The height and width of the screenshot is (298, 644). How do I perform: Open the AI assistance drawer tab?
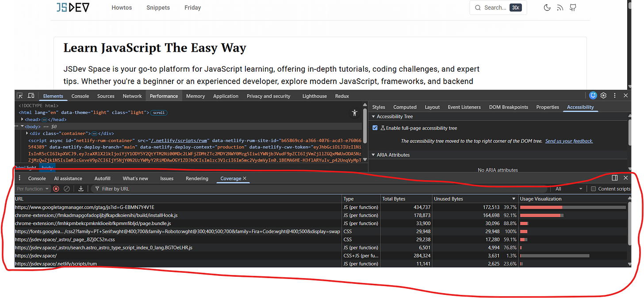coord(68,179)
